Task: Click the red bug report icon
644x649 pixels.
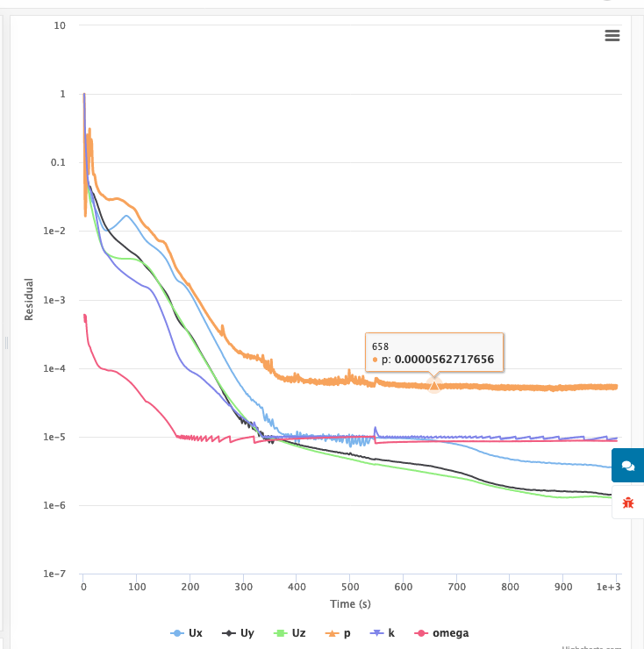Action: click(x=628, y=503)
